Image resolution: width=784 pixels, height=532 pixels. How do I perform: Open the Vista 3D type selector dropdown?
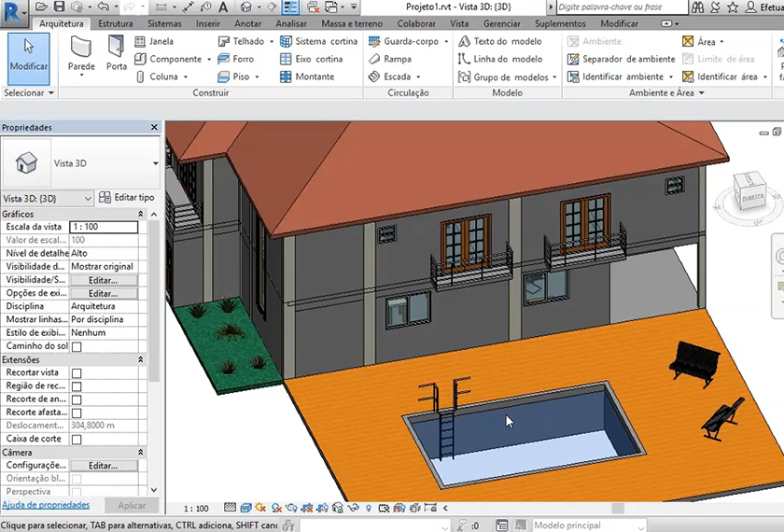click(x=156, y=162)
